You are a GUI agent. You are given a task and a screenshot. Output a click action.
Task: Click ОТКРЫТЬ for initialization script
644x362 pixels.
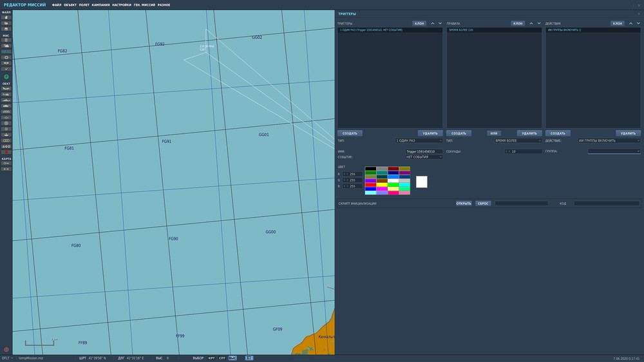pos(464,204)
